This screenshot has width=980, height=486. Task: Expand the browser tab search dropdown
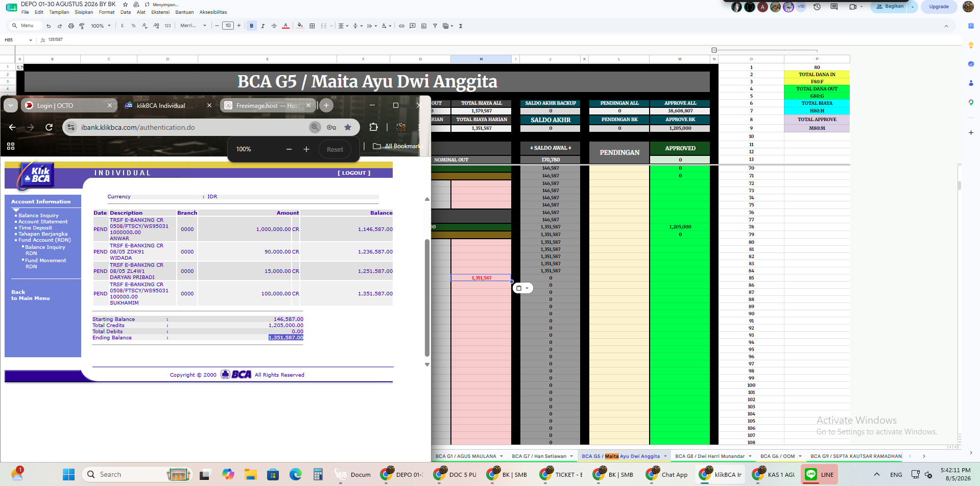click(x=11, y=105)
